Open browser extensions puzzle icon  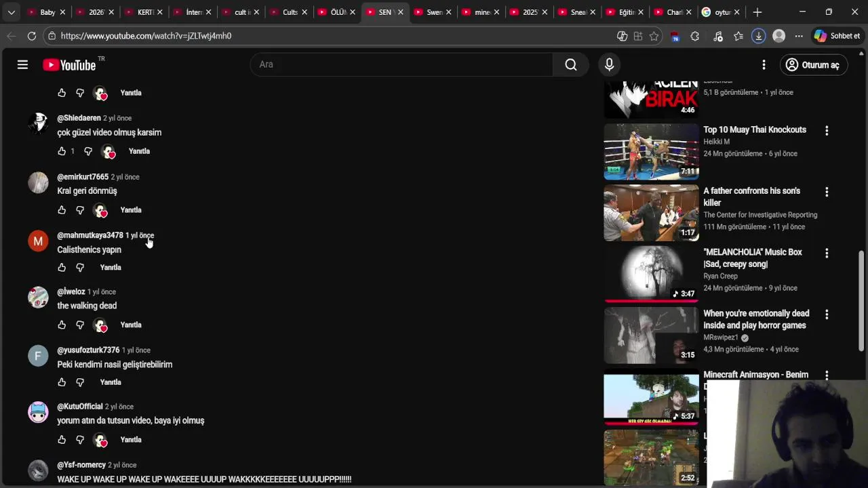click(x=694, y=36)
